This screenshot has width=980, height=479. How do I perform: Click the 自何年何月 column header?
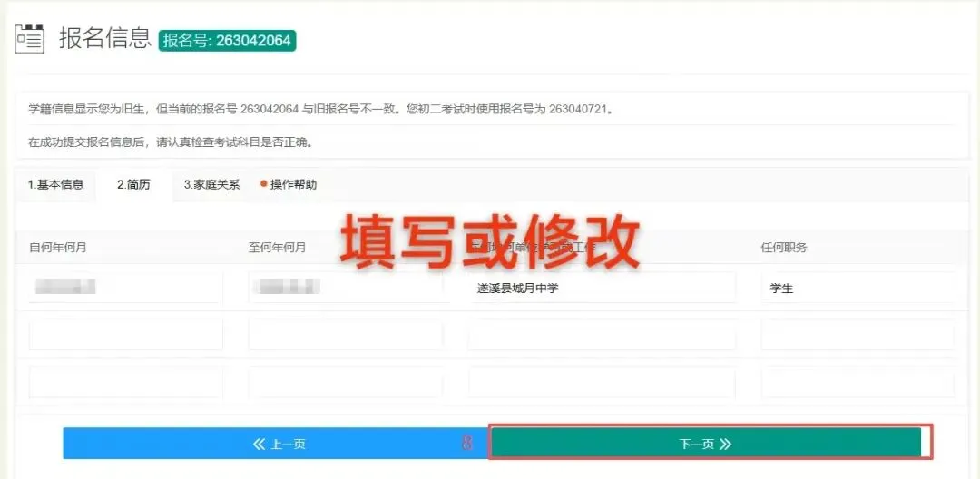pyautogui.click(x=57, y=248)
